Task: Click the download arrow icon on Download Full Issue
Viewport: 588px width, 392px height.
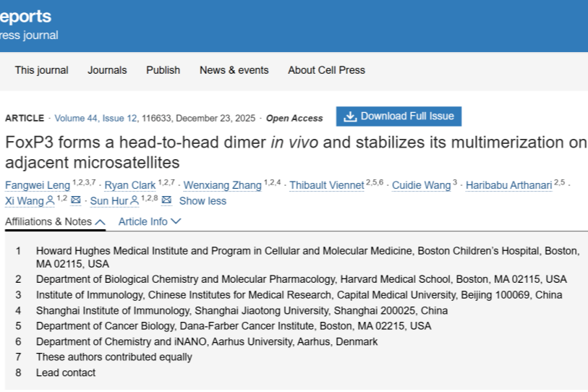Action: click(x=350, y=116)
